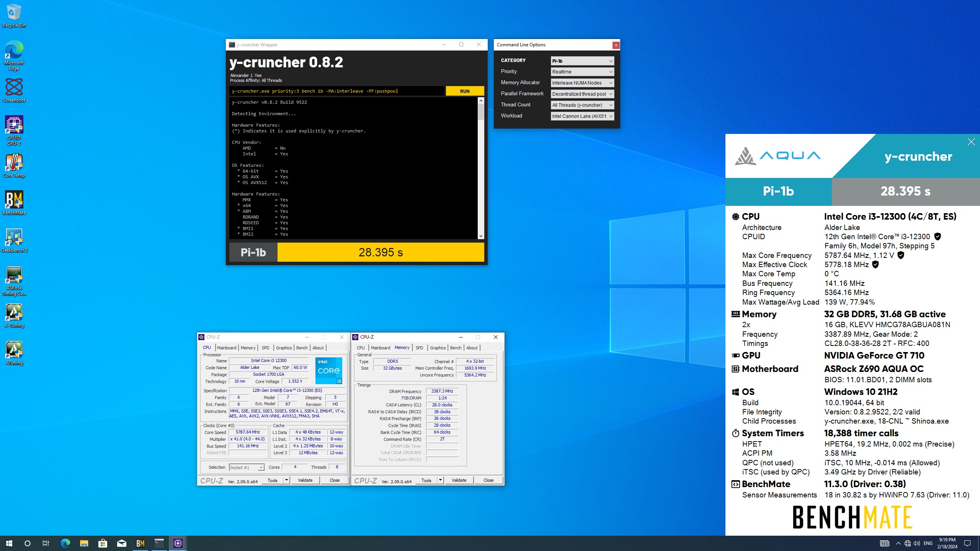Image resolution: width=980 pixels, height=551 pixels.
Task: Close the BenchMate result panel
Action: 971,142
